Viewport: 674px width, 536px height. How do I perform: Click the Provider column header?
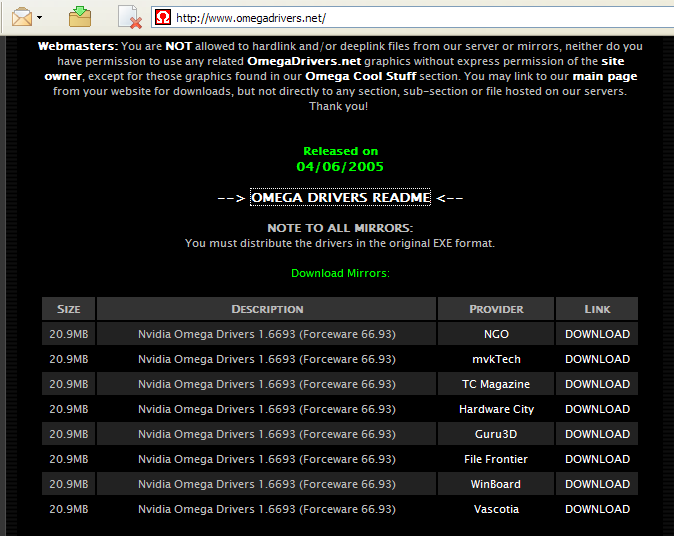496,309
